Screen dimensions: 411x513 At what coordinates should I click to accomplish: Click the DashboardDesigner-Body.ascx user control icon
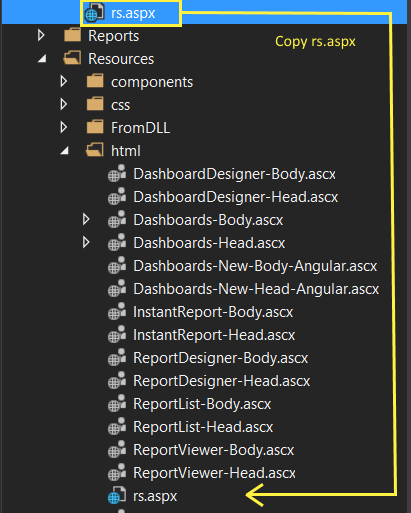[x=117, y=173]
